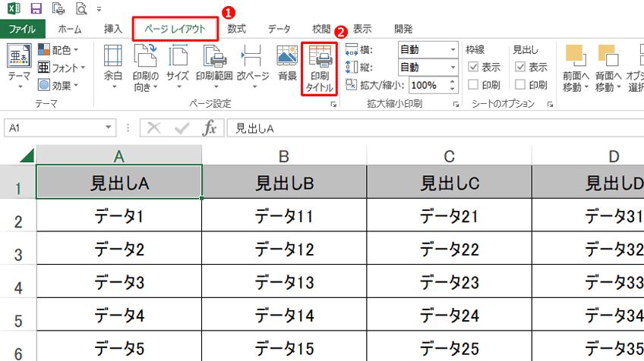Select cell 見出しB
Image resolution: width=644 pixels, height=361 pixels.
[284, 183]
